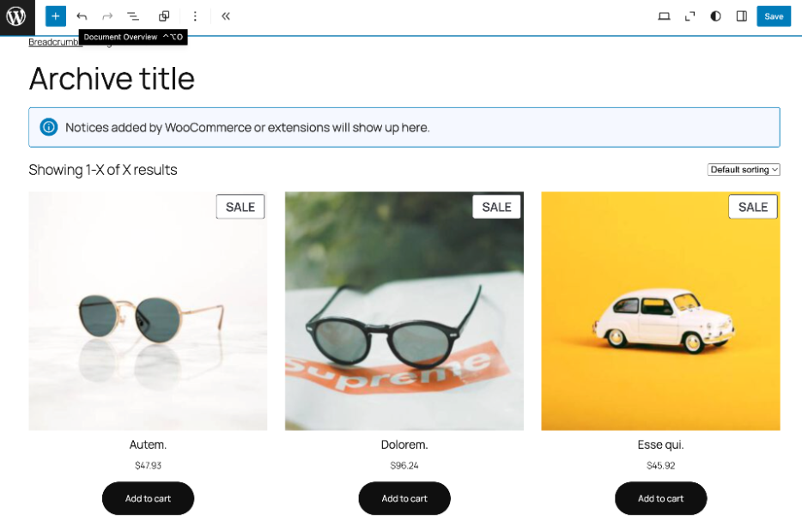Click Add to cart under Autem
The width and height of the screenshot is (802, 532).
[x=148, y=499]
